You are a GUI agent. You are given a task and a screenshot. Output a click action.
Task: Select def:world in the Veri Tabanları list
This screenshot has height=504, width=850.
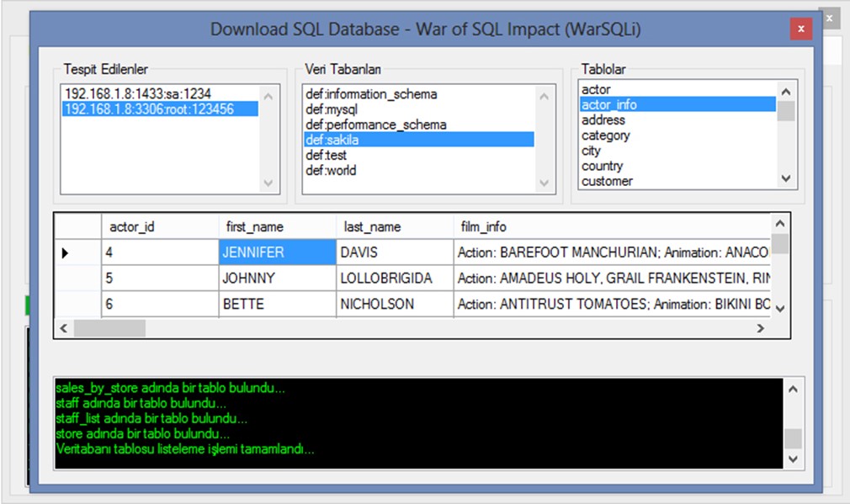[x=331, y=171]
